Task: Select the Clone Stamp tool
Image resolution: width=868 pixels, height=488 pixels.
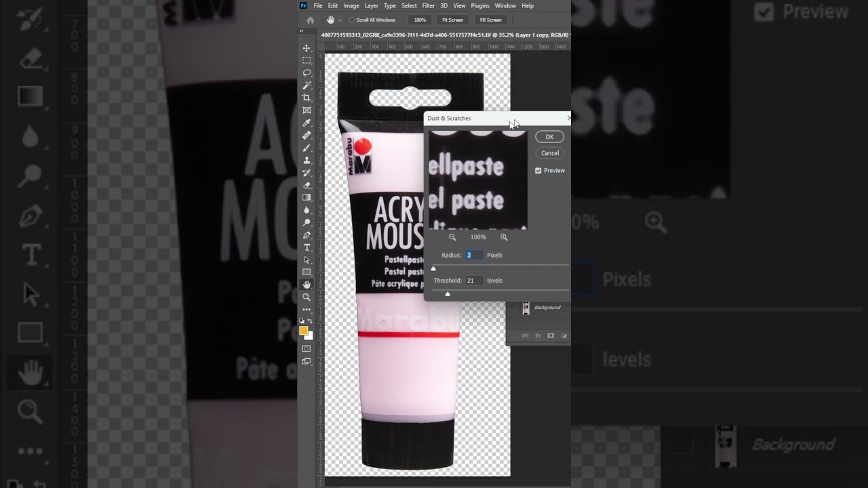Action: pyautogui.click(x=307, y=160)
